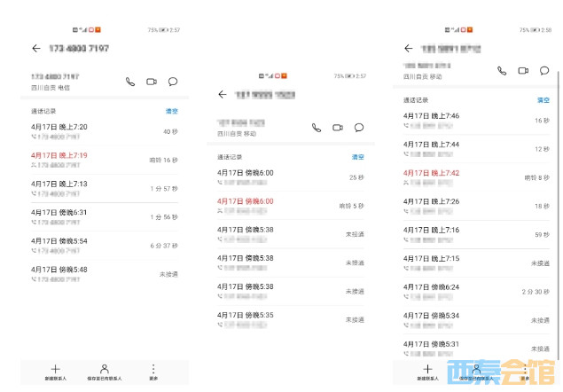Open the 更多 menu in the left bottom bar
This screenshot has height=392, width=563.
pyautogui.click(x=153, y=372)
